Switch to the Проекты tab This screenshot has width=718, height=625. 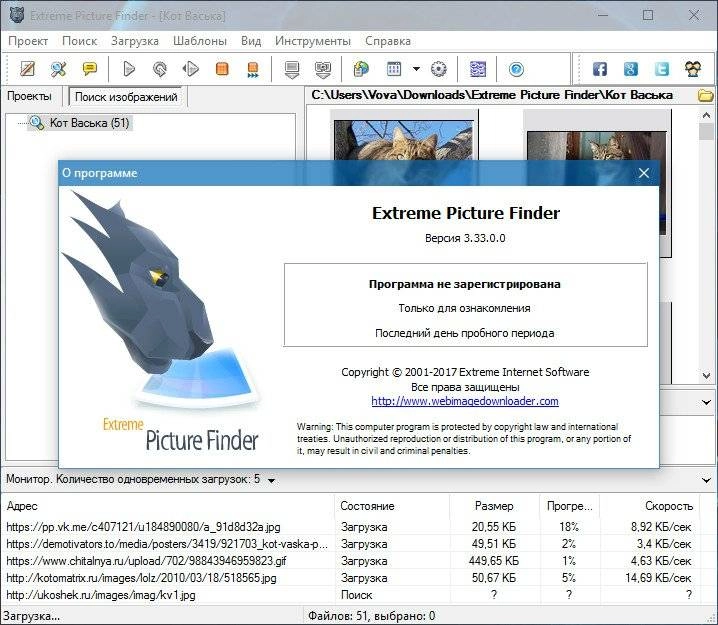point(29,96)
